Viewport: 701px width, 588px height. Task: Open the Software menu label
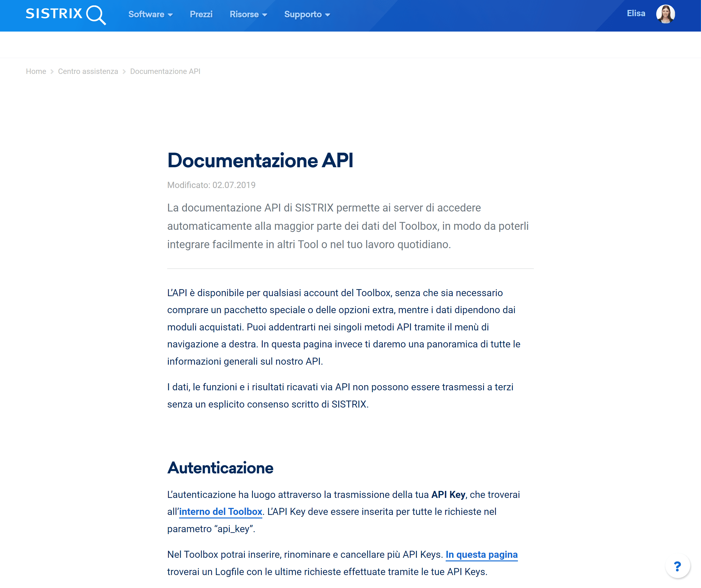point(146,14)
